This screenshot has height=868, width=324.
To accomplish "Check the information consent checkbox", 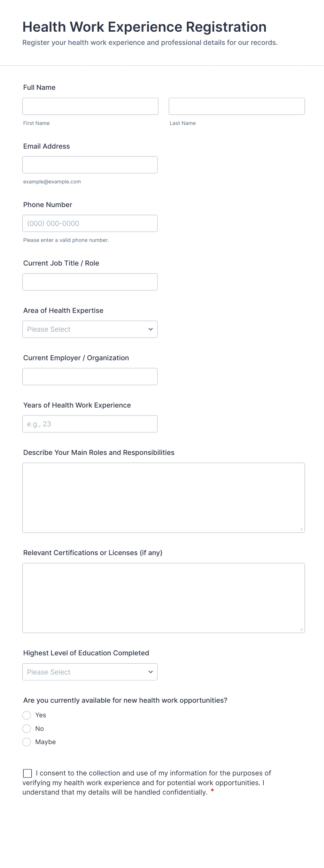I will (x=28, y=773).
